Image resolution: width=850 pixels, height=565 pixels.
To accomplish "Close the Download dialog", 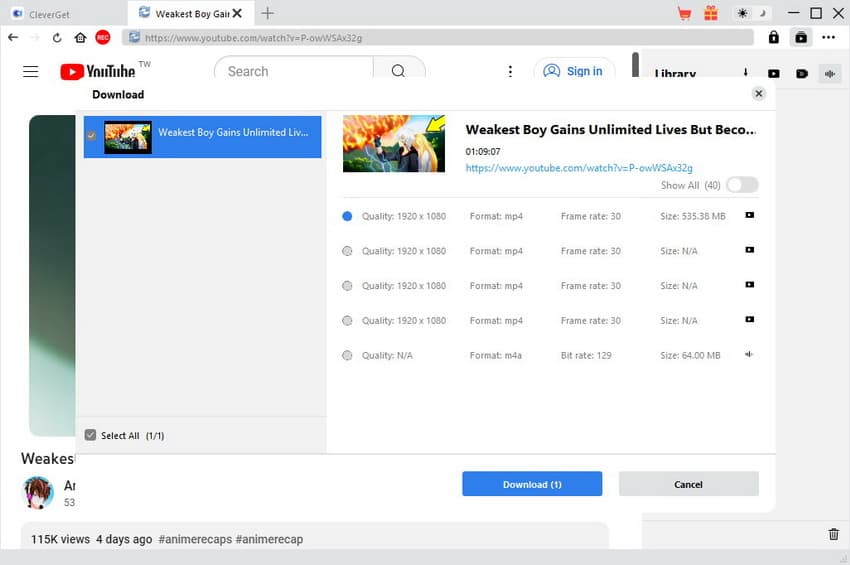I will coord(759,94).
